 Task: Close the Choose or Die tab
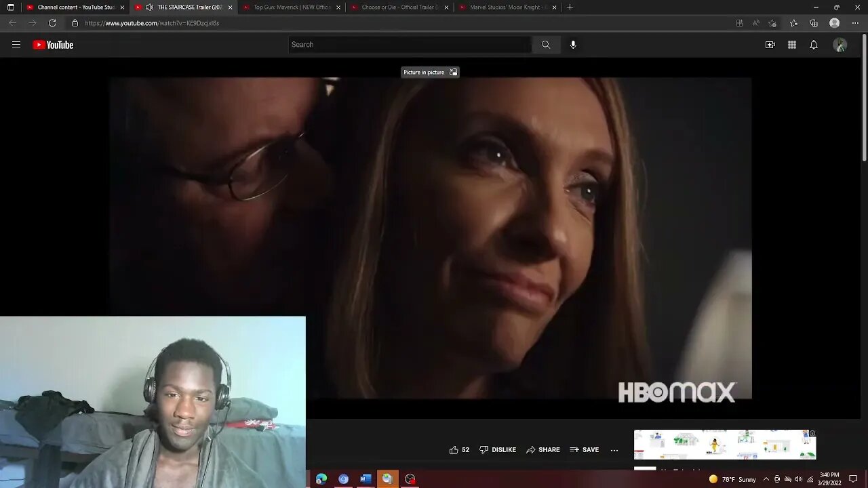pyautogui.click(x=446, y=7)
